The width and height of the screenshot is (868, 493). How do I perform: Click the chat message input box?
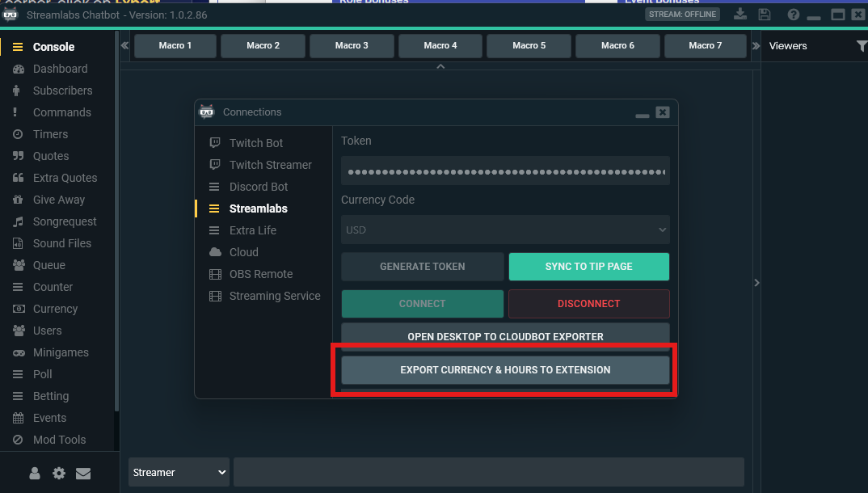489,473
